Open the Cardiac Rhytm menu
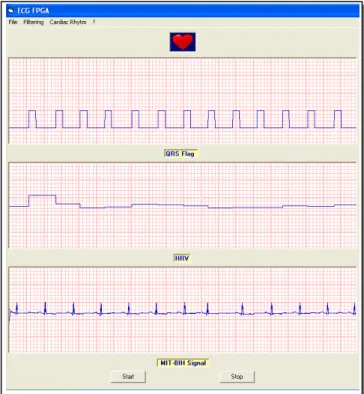This screenshot has width=364, height=394. click(68, 22)
